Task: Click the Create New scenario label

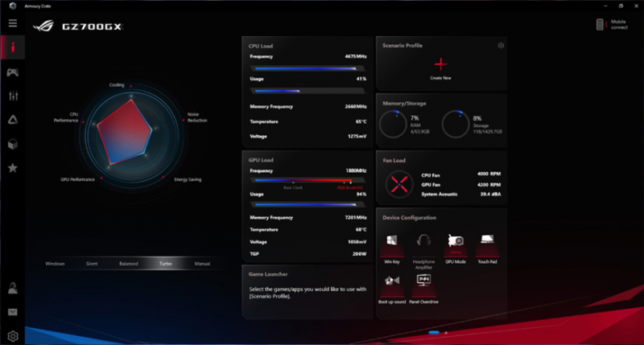Action: point(440,78)
